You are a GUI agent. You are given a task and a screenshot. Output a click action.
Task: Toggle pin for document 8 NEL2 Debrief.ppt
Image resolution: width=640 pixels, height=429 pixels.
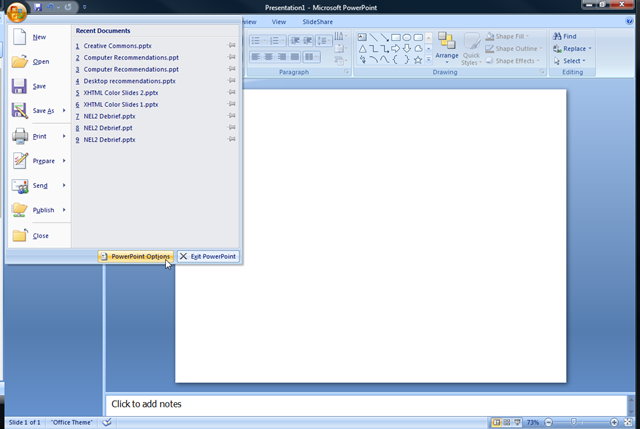point(232,127)
